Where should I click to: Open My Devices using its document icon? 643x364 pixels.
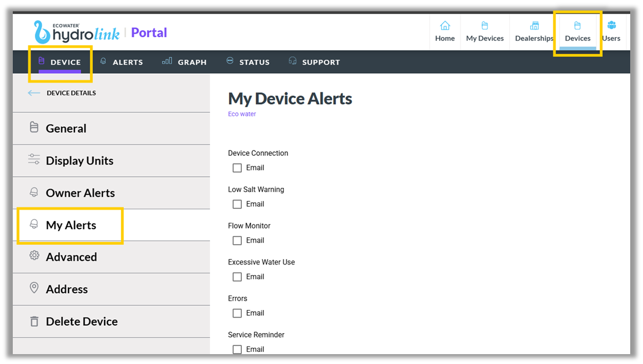pyautogui.click(x=484, y=26)
